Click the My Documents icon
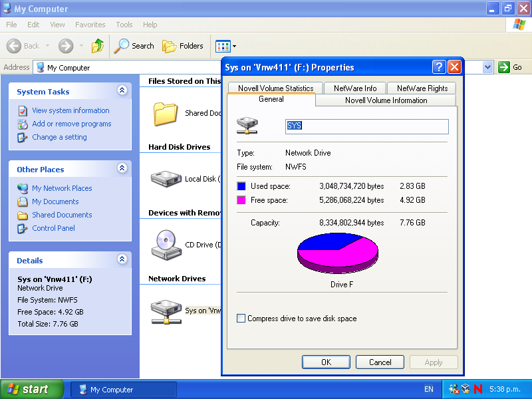 [x=23, y=202]
